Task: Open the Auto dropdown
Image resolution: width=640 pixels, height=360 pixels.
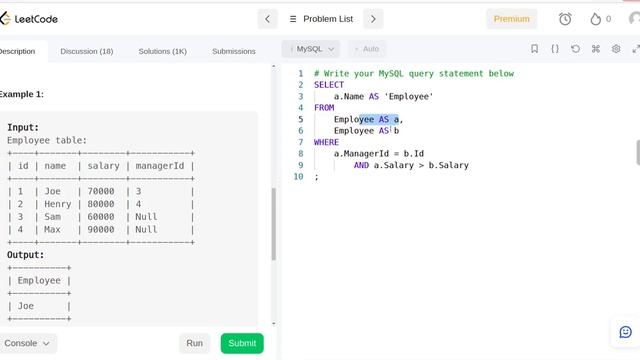Action: (x=367, y=49)
